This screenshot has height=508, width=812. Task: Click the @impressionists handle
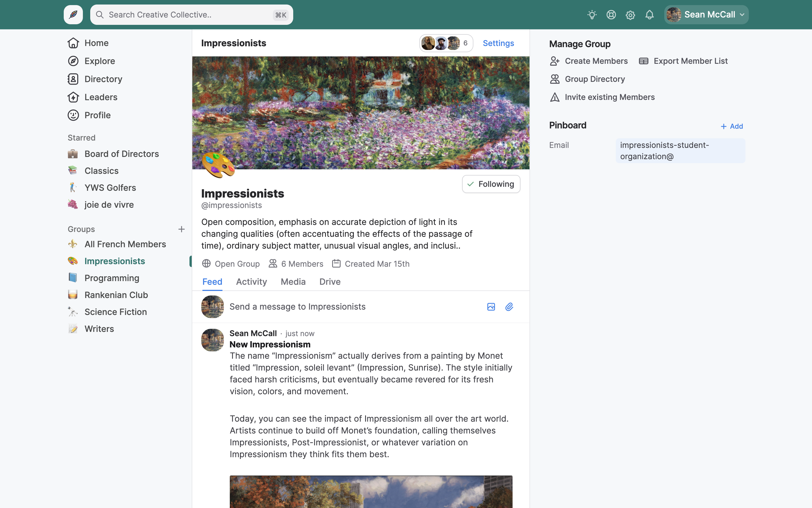tap(231, 205)
